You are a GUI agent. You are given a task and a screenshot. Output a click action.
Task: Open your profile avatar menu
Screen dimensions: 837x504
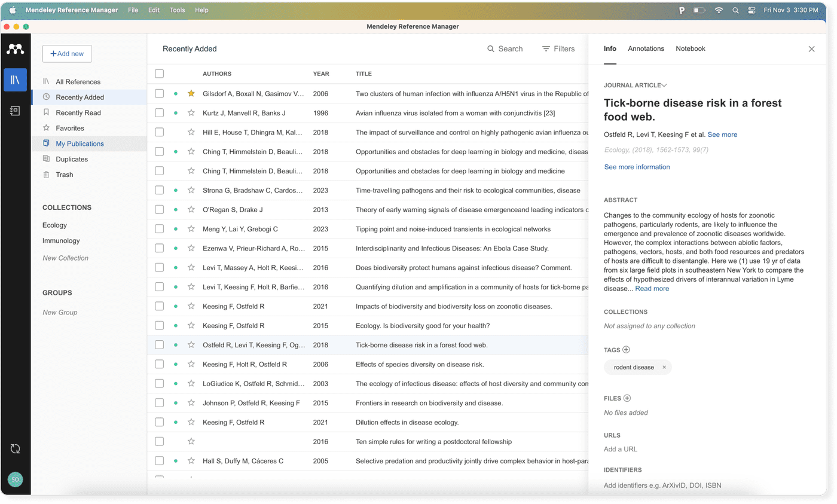[x=15, y=479]
